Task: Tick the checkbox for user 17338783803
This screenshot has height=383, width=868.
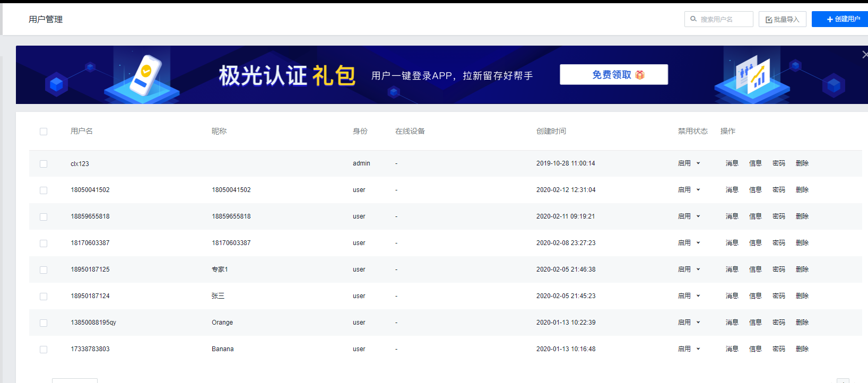Action: [x=44, y=350]
